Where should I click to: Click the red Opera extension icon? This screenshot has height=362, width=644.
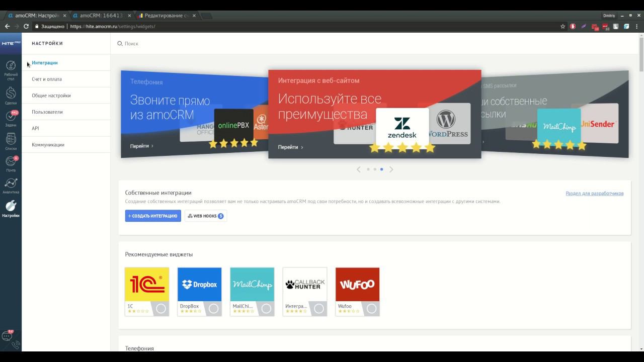573,26
